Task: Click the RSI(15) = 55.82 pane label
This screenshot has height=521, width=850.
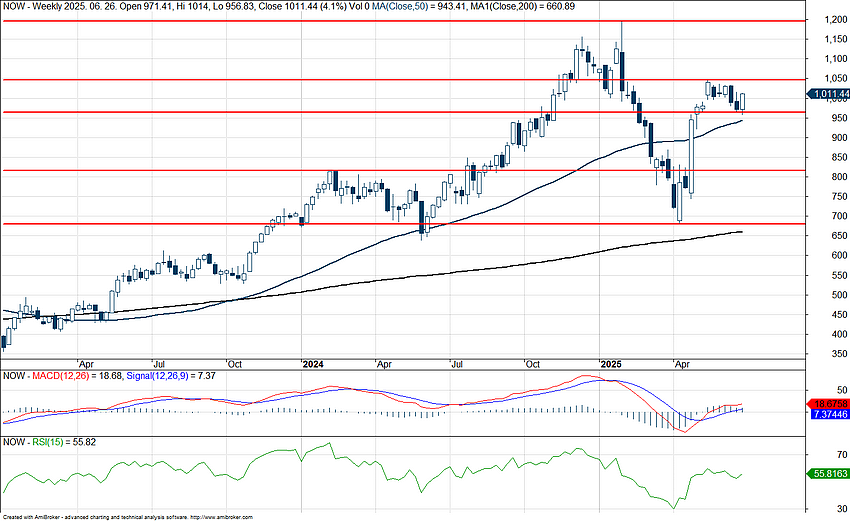Action: [64, 442]
